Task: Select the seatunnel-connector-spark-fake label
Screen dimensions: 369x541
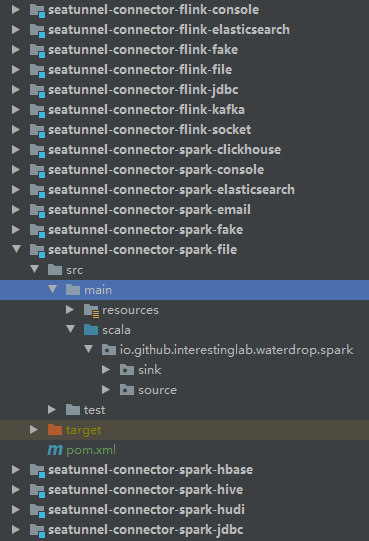Action: click(145, 230)
